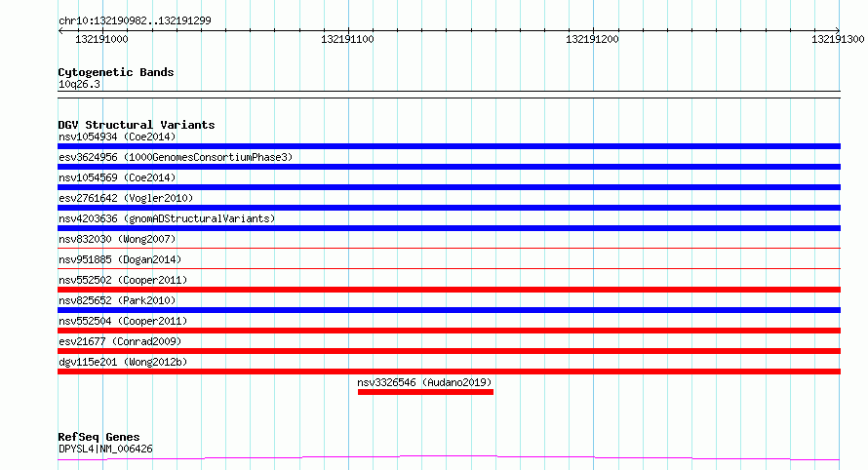
Task: Click ruler position 132191200
Action: coord(592,39)
